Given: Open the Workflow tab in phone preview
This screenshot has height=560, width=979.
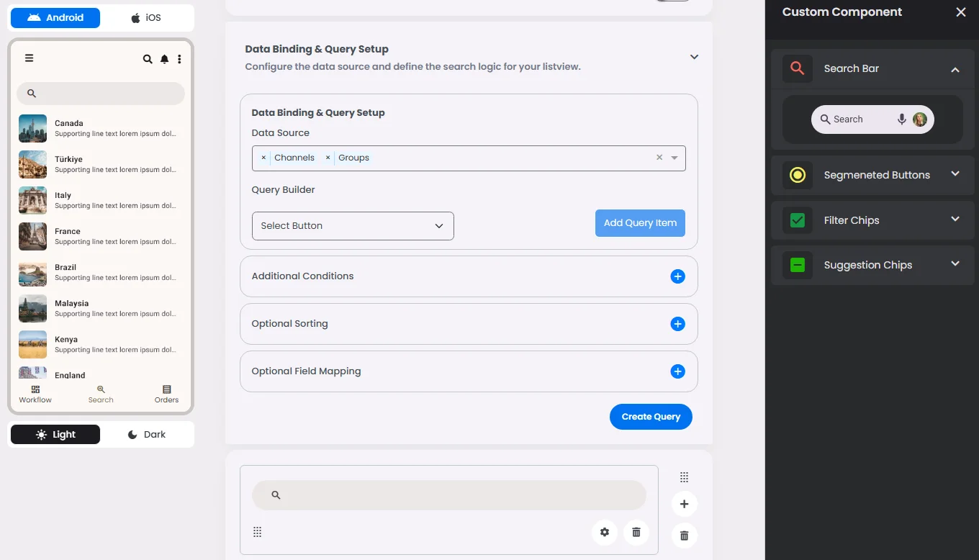Looking at the screenshot, I should [35, 394].
